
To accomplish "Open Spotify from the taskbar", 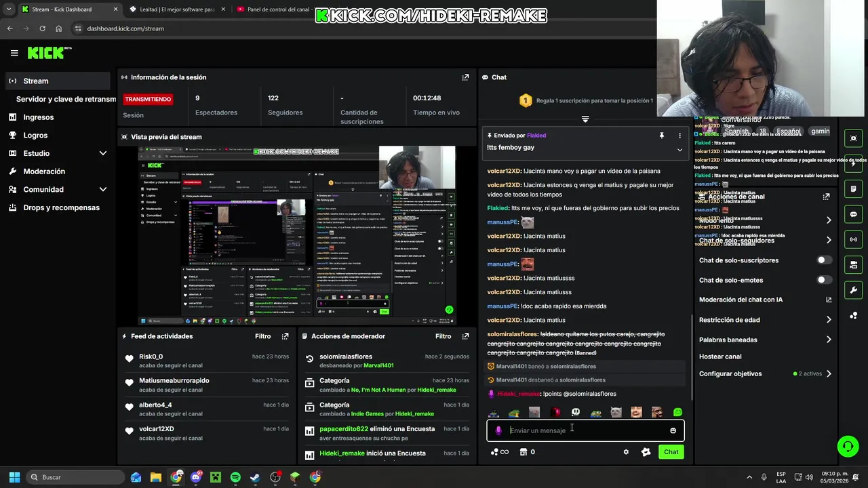I will (x=235, y=477).
